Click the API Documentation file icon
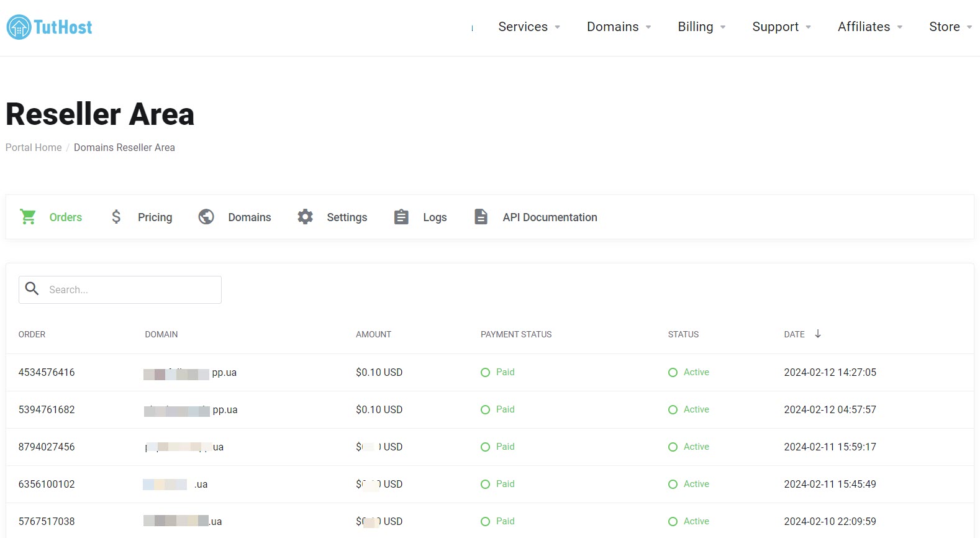Screen dimensions: 980x538 point(481,217)
